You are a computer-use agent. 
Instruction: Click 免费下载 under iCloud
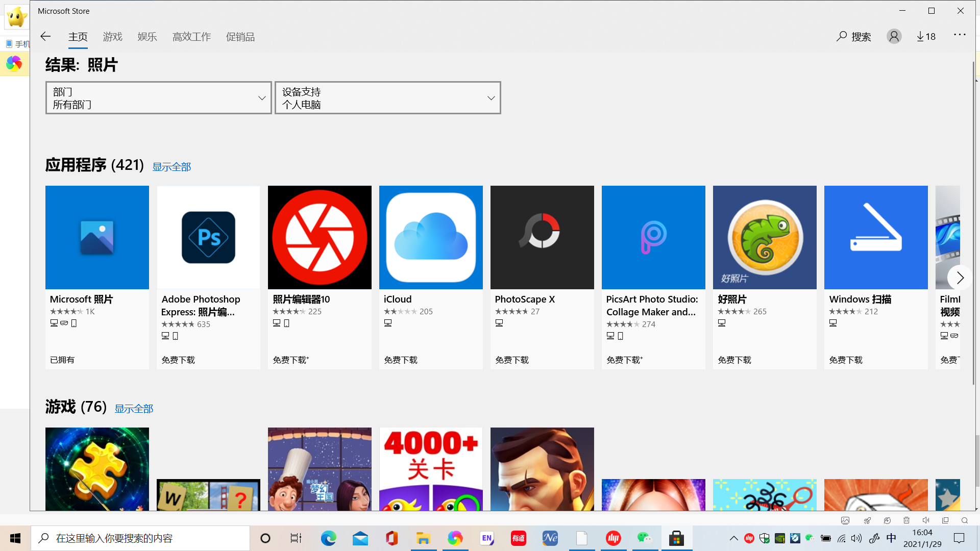401,360
